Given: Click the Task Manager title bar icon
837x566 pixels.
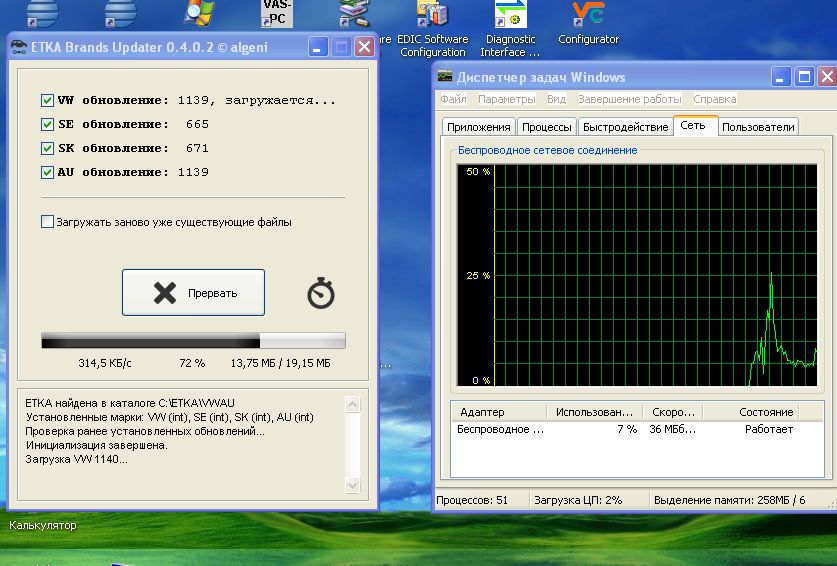Looking at the screenshot, I should point(445,77).
